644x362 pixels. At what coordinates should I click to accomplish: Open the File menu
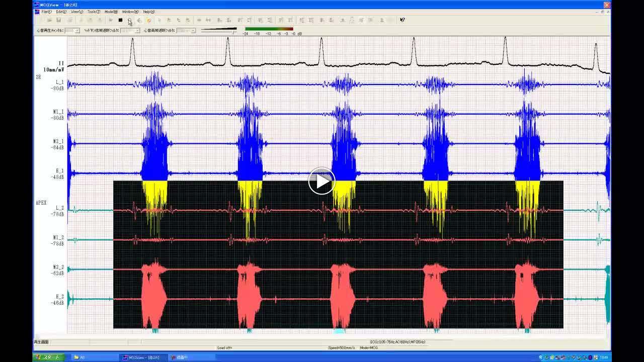(x=46, y=12)
